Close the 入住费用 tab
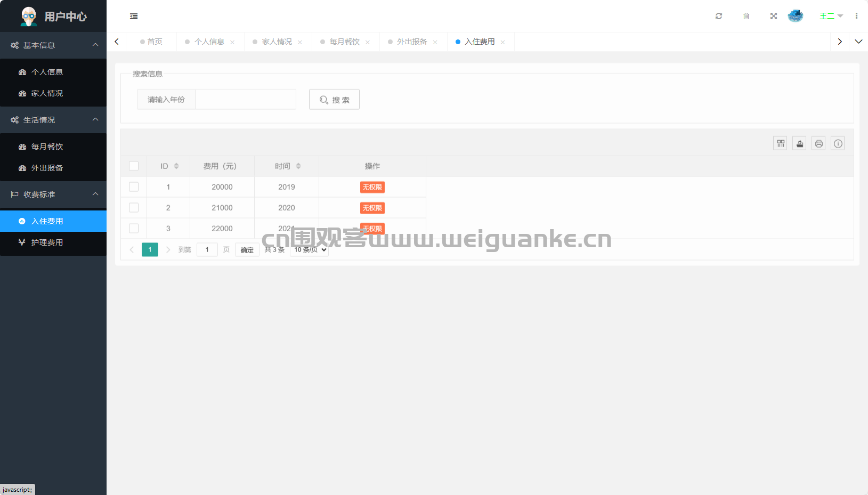Image resolution: width=868 pixels, height=495 pixels. coord(503,42)
